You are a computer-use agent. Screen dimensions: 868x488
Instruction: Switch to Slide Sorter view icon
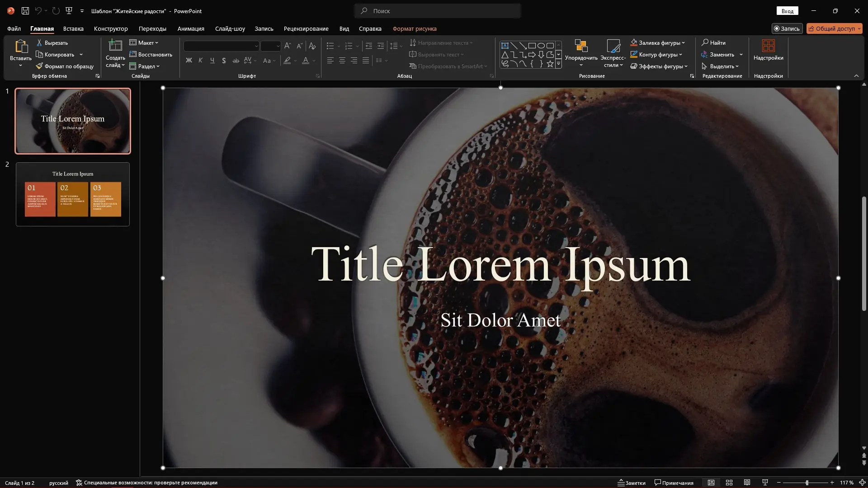coord(729,483)
